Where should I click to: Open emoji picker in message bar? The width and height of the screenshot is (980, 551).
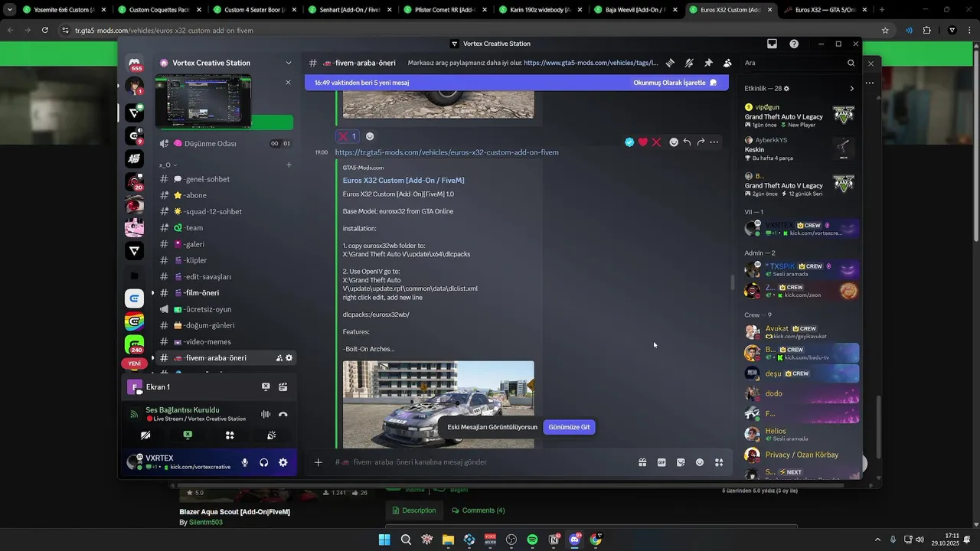[x=700, y=462]
